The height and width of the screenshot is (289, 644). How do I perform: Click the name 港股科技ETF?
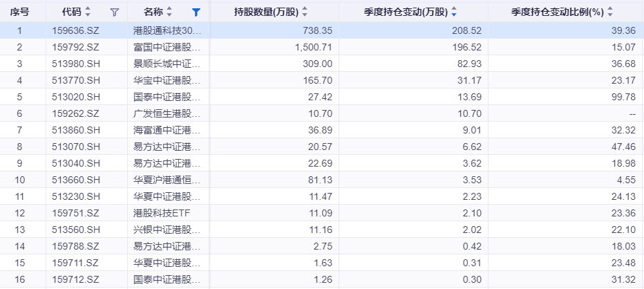(162, 213)
